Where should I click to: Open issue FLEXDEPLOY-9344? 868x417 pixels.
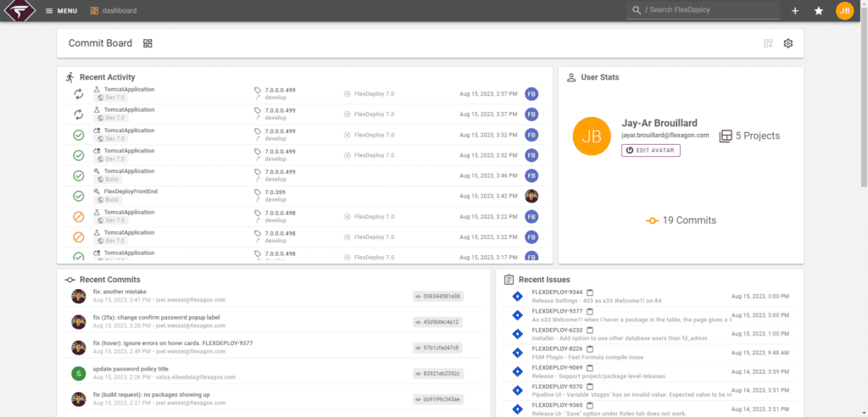click(557, 292)
